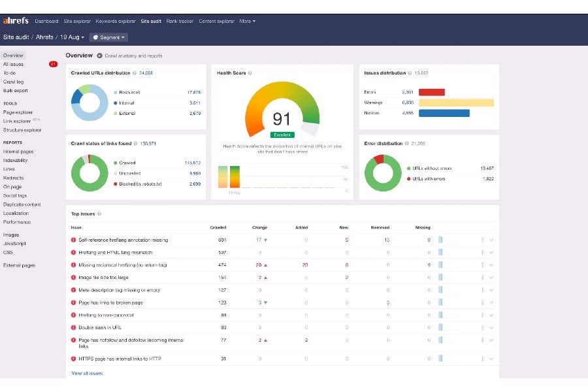Open the Segment dropdown
This screenshot has width=588, height=392.
tap(108, 37)
